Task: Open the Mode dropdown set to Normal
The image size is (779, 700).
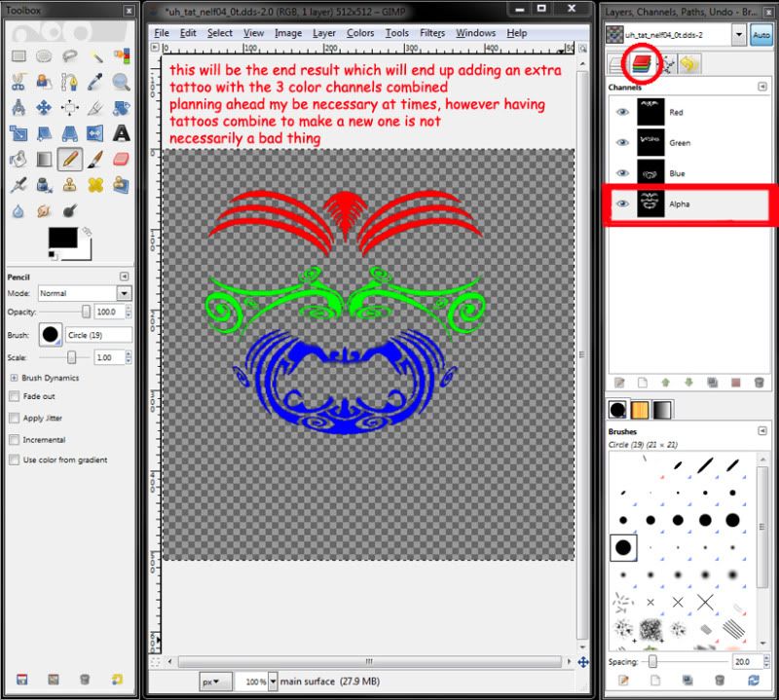Action: pyautogui.click(x=83, y=293)
